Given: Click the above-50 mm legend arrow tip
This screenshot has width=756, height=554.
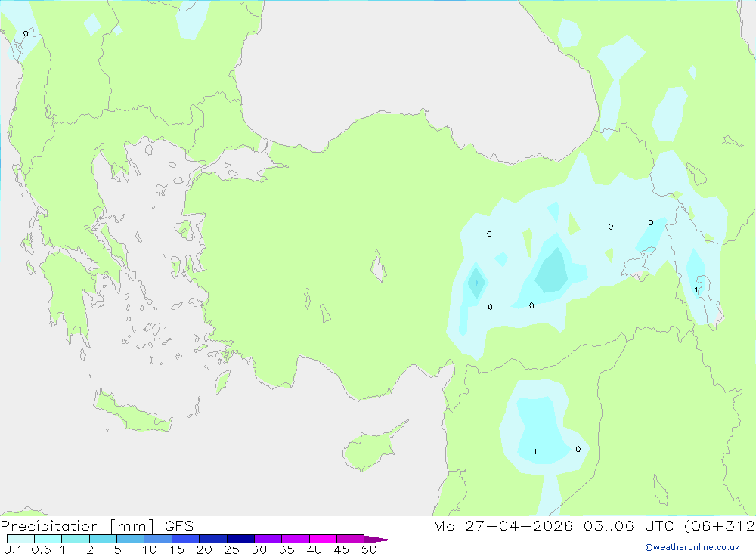Looking at the screenshot, I should [x=378, y=540].
